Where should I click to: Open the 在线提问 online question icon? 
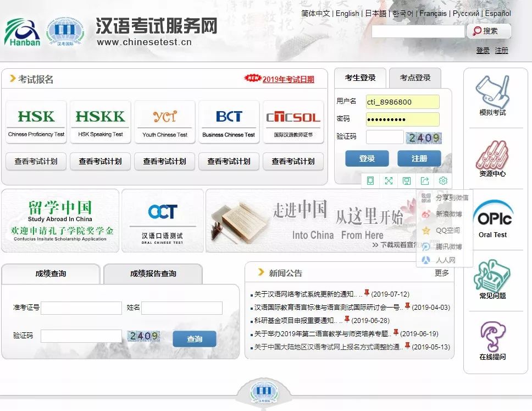(x=492, y=341)
